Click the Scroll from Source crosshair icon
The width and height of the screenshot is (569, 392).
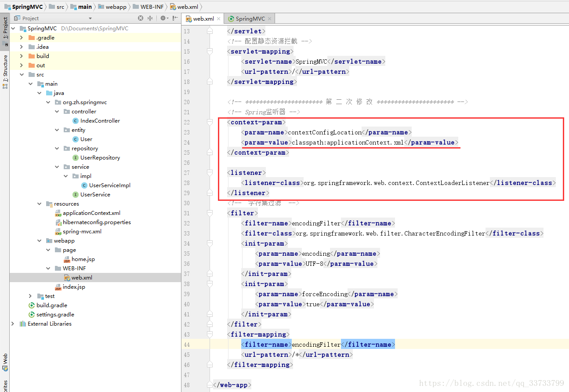coord(141,18)
